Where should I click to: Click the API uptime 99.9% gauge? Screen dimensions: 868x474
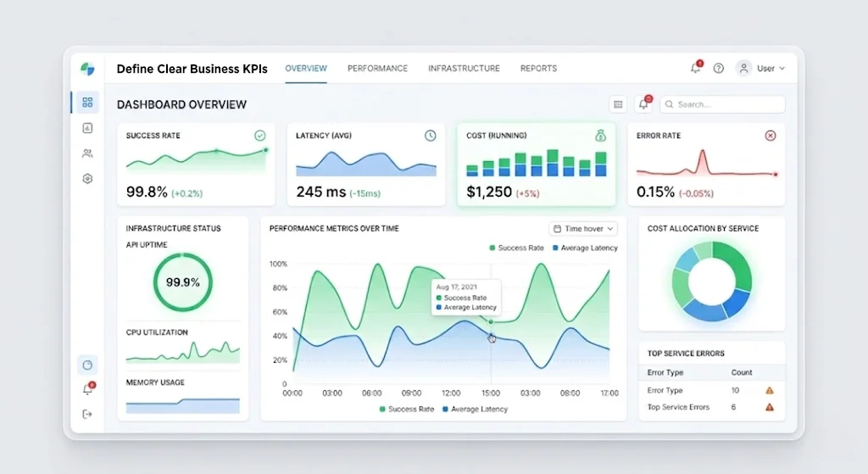click(183, 282)
